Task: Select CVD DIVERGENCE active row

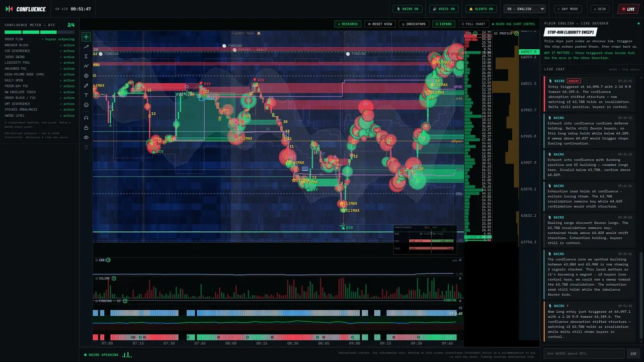Action: (39, 51)
